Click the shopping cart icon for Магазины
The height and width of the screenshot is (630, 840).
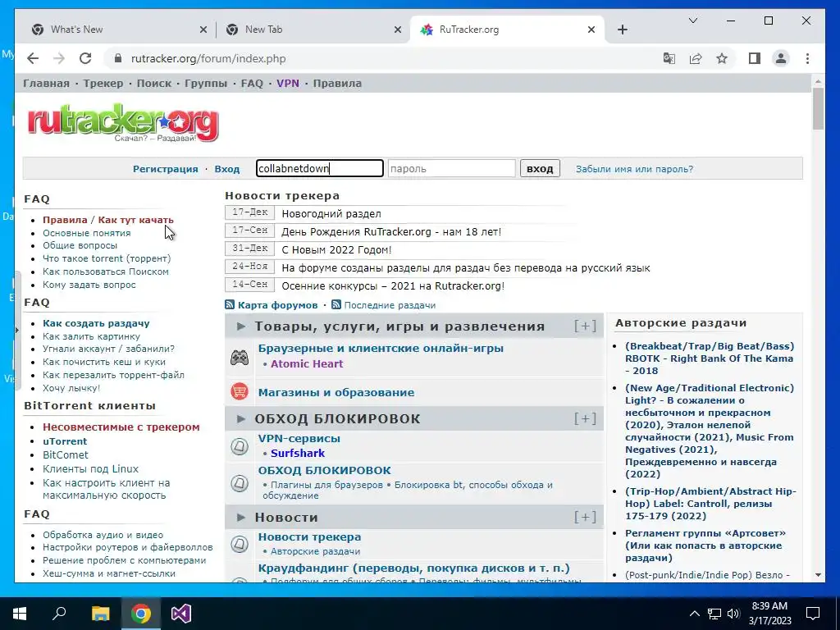(x=240, y=391)
